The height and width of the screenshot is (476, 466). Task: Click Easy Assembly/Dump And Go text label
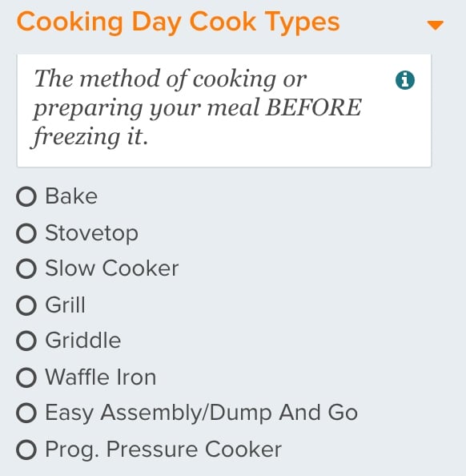click(x=202, y=413)
